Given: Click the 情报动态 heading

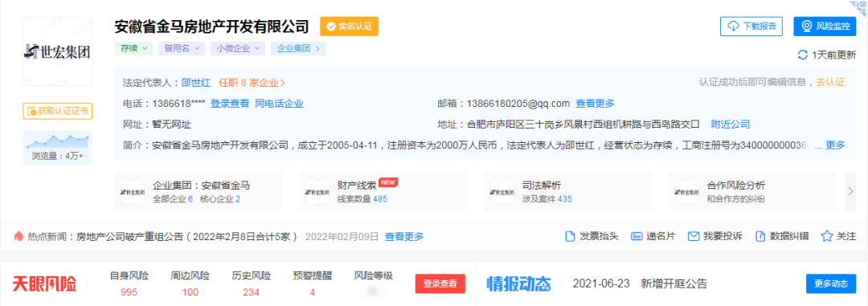Looking at the screenshot, I should [x=518, y=284].
